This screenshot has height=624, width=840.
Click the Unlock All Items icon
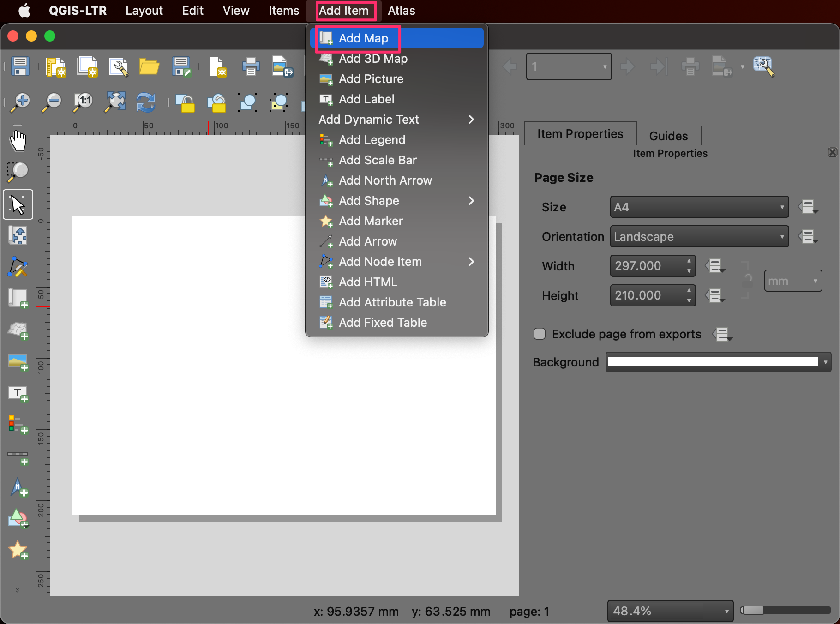(x=217, y=103)
